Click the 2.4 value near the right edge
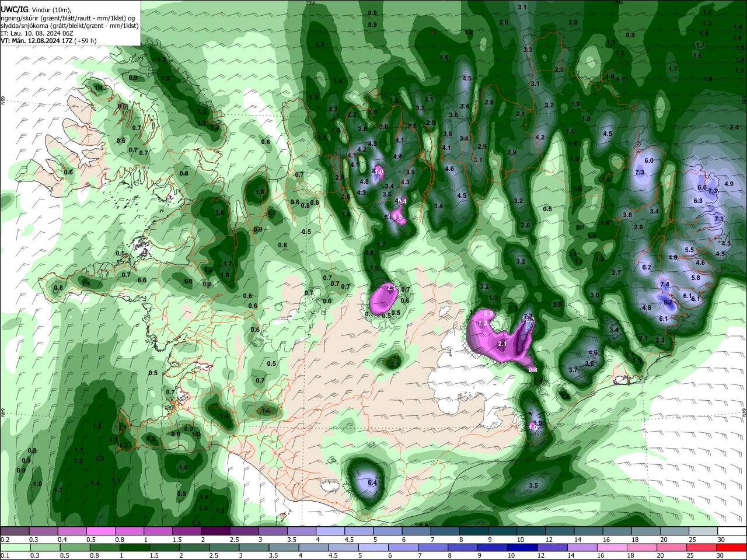The image size is (747, 560). click(x=735, y=127)
